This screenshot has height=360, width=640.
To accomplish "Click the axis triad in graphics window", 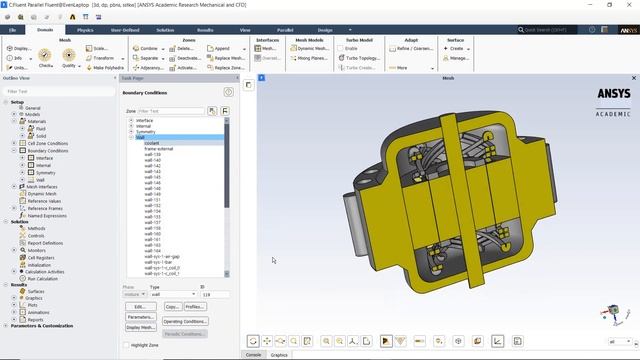I will coord(615,315).
